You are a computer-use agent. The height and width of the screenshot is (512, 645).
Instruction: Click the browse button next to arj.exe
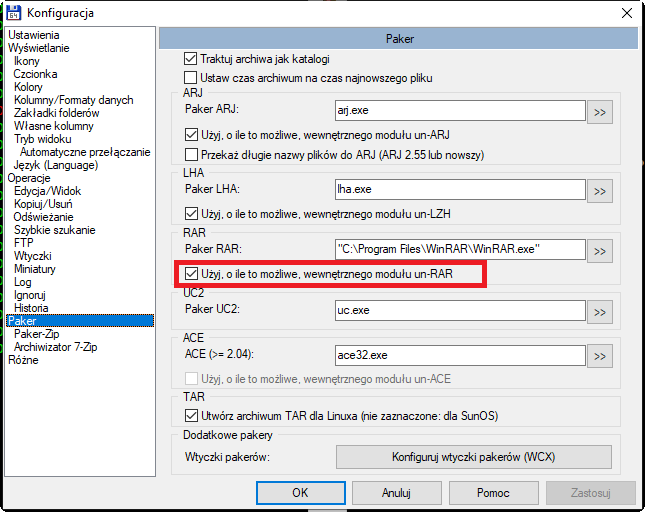point(599,112)
